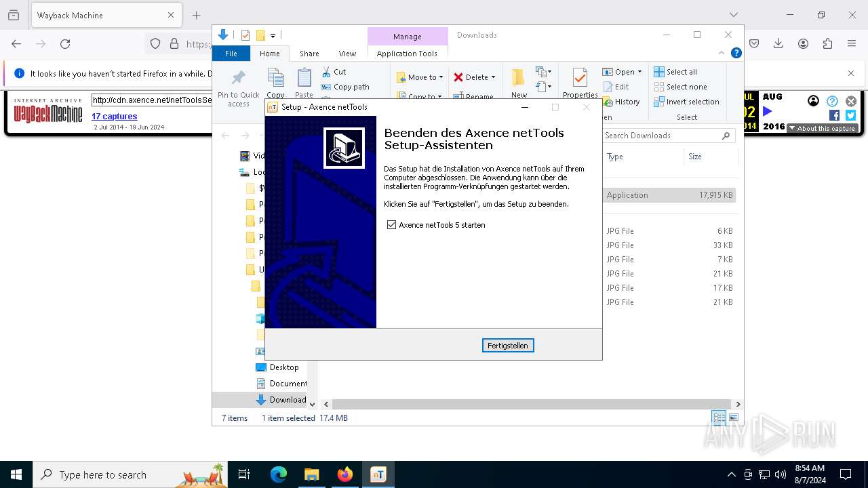This screenshot has height=488, width=868.
Task: Click the Fertigstellen button
Action: pyautogui.click(x=508, y=345)
